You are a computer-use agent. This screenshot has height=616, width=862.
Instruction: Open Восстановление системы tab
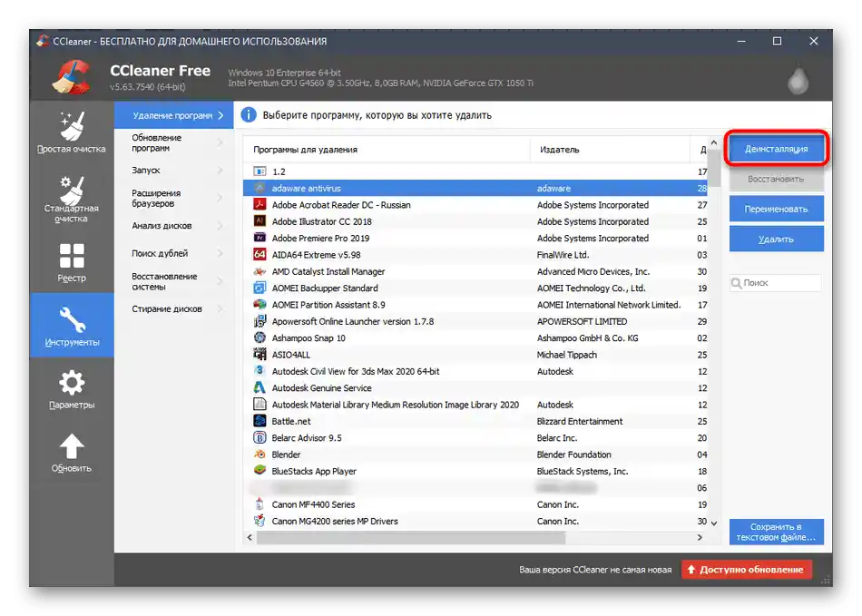[x=173, y=281]
